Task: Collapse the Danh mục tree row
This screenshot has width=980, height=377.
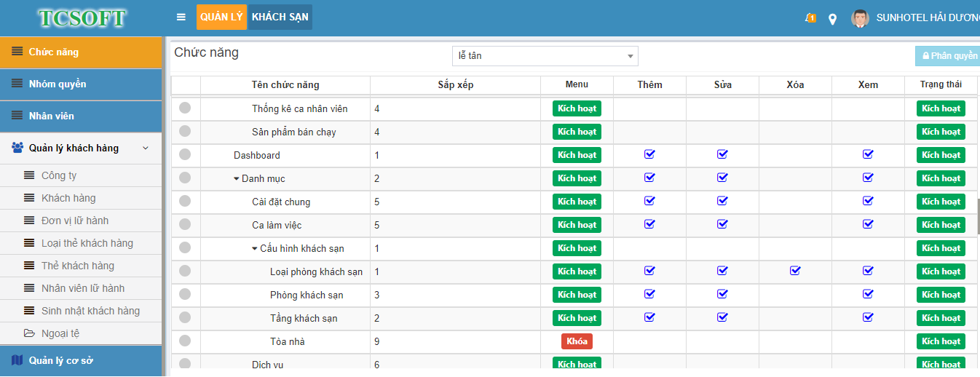Action: click(x=237, y=178)
